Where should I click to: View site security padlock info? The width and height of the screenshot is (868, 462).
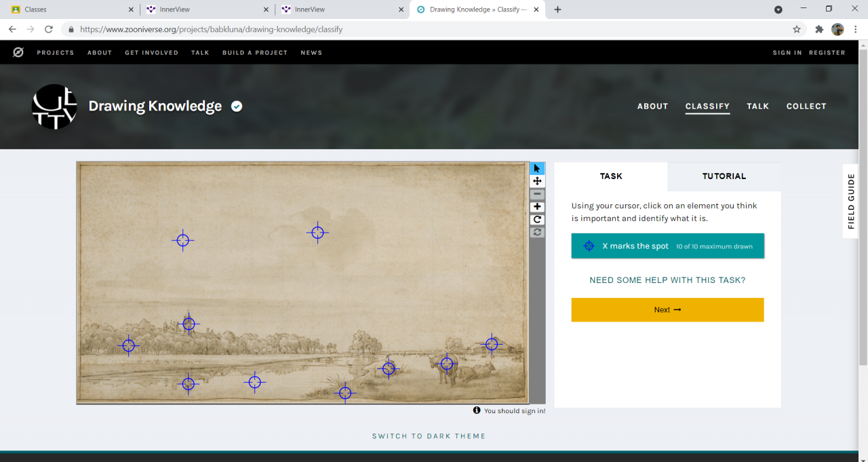pyautogui.click(x=71, y=30)
